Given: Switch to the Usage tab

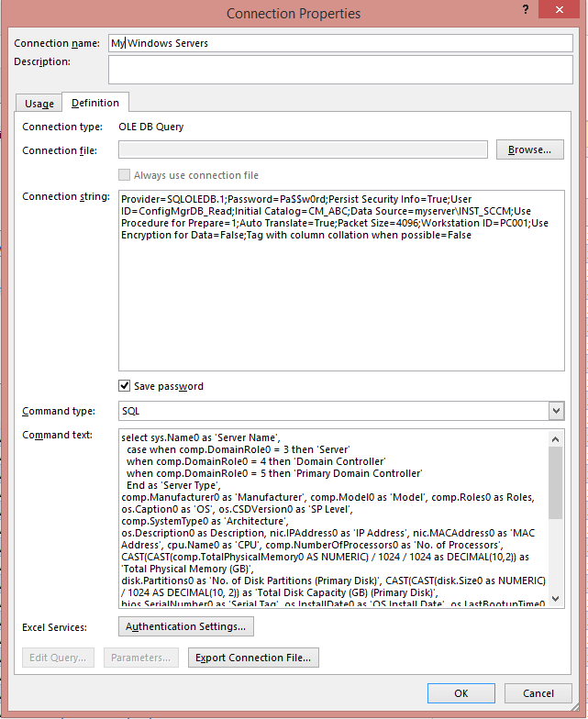Looking at the screenshot, I should [39, 104].
